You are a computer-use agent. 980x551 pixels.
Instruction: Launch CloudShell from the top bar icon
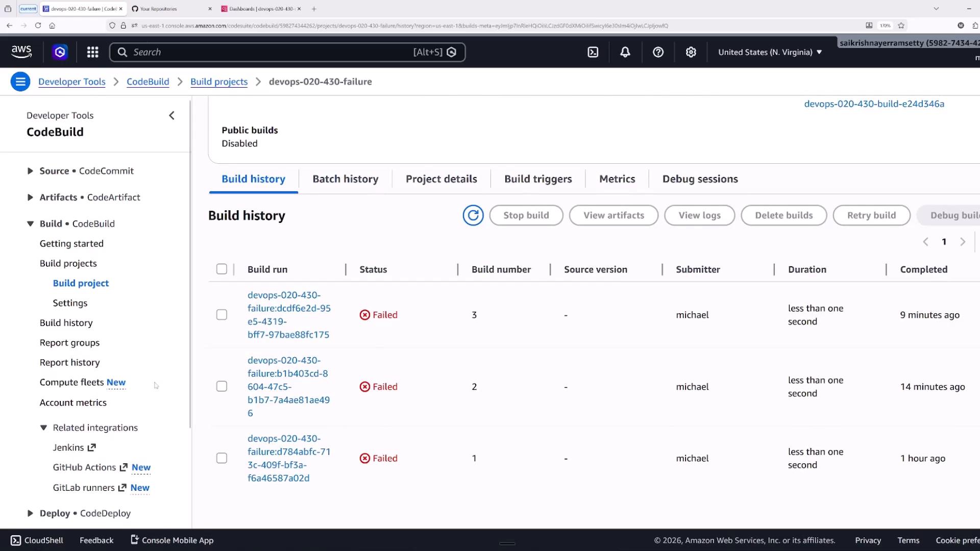(x=593, y=52)
